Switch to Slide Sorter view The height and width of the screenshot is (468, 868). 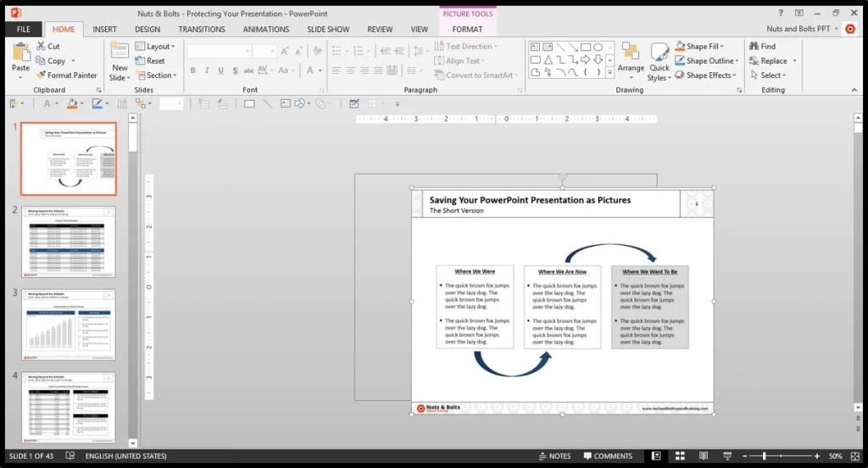click(x=680, y=456)
